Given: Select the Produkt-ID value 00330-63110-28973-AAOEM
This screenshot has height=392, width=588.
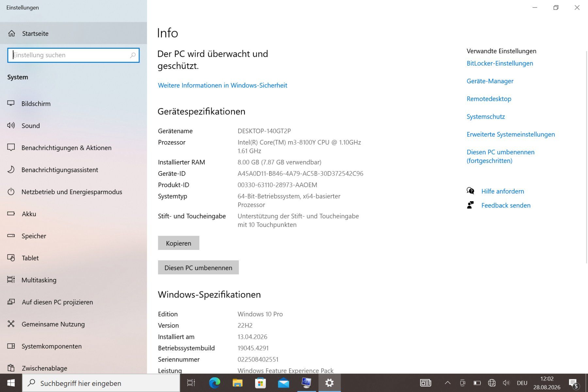Looking at the screenshot, I should pos(277,185).
